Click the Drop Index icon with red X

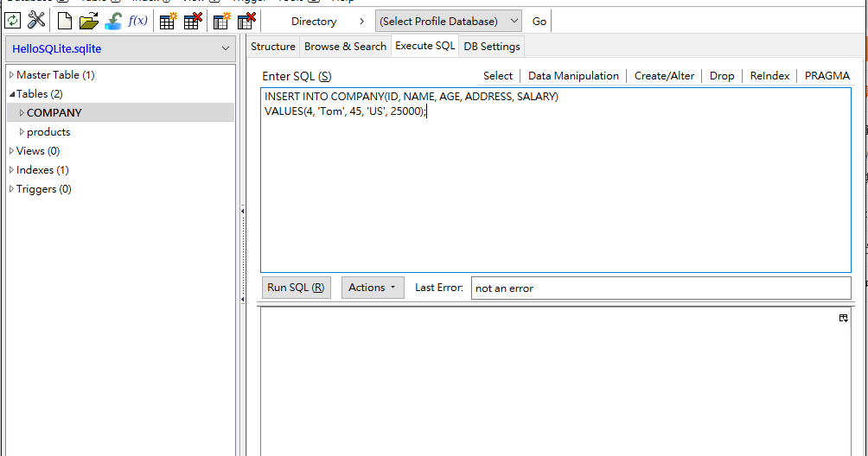tap(246, 21)
